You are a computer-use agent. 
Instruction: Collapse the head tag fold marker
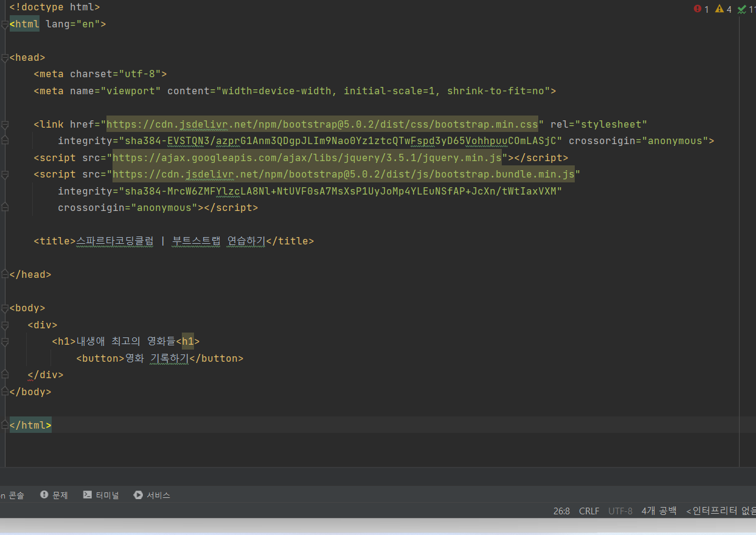pos(5,58)
